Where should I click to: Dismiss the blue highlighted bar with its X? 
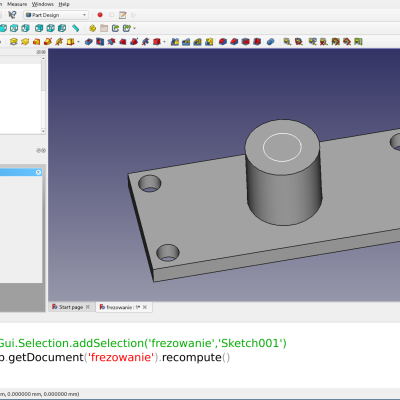coord(38,172)
